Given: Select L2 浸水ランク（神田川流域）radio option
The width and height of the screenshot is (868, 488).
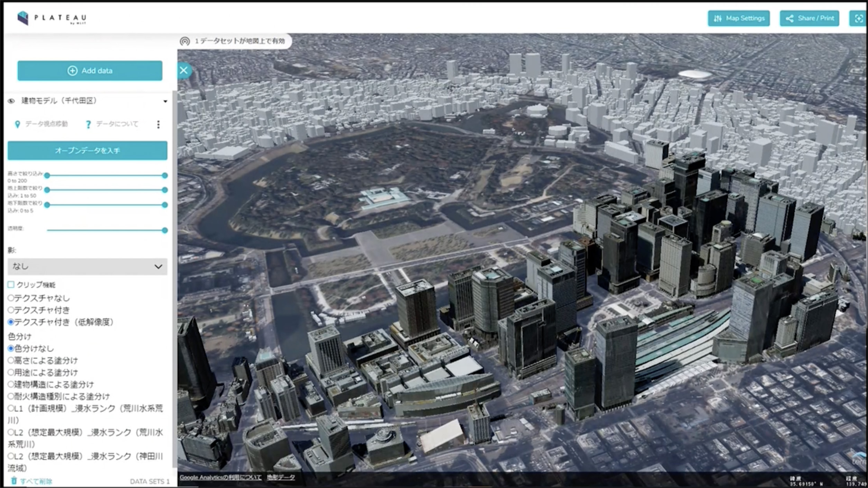Looking at the screenshot, I should 11,456.
